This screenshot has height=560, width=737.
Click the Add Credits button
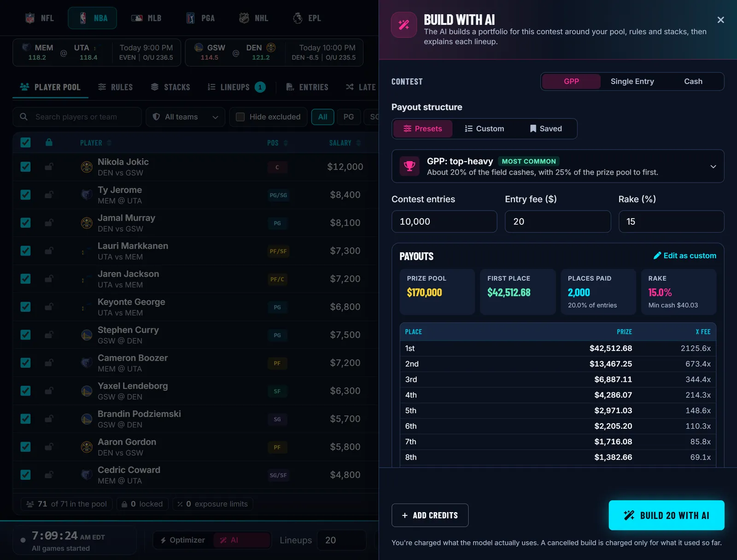click(430, 515)
